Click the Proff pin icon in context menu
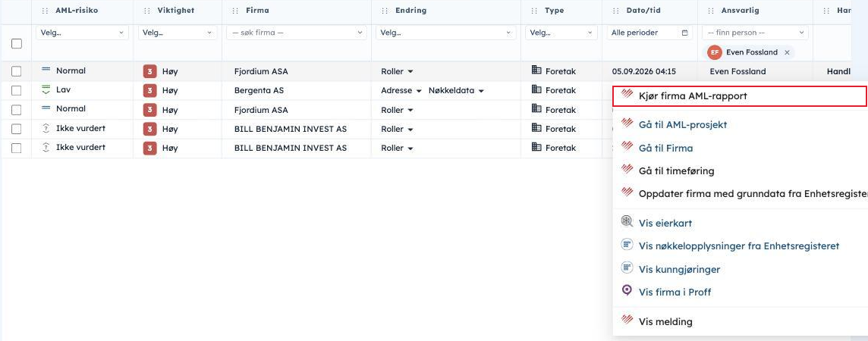This screenshot has width=868, height=341. (x=627, y=290)
